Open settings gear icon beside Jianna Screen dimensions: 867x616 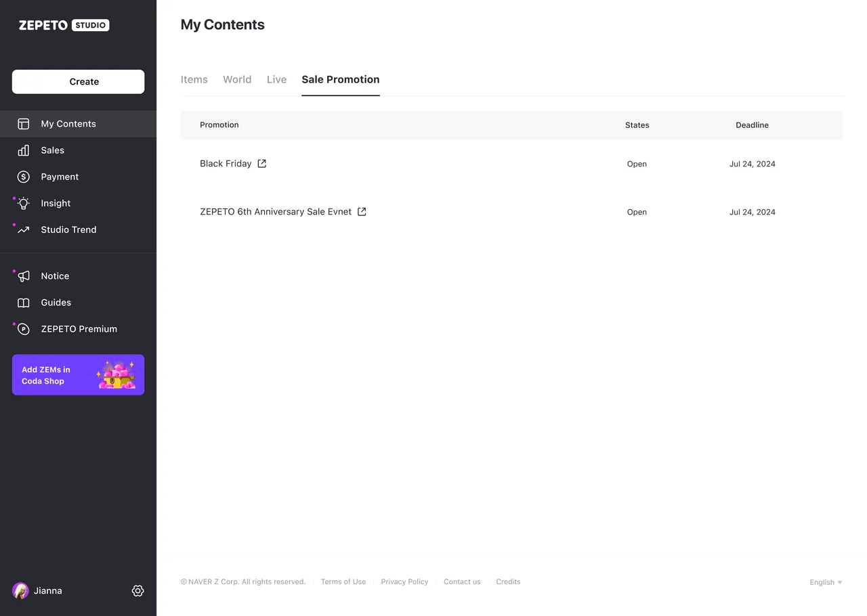(x=138, y=591)
